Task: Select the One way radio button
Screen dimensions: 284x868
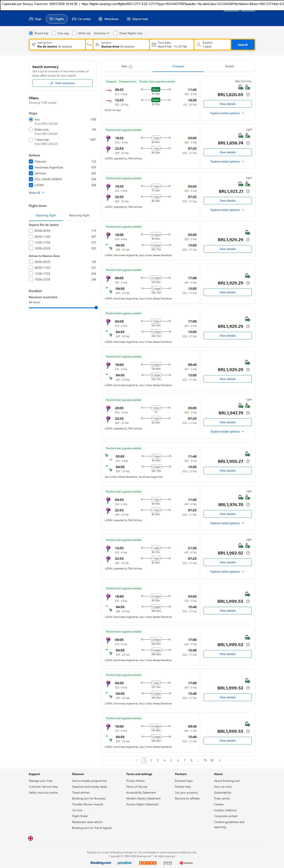Action: pos(54,33)
